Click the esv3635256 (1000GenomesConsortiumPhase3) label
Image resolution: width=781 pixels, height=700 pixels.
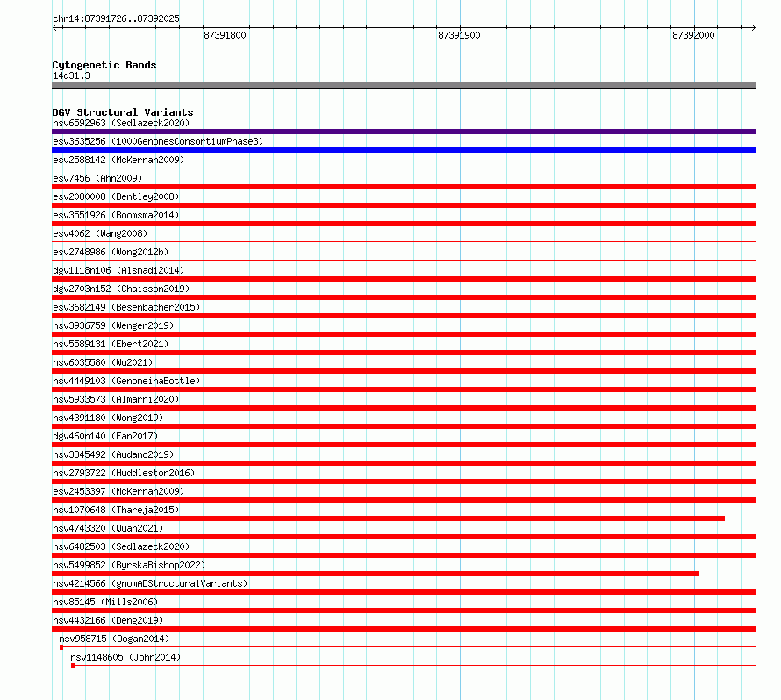tap(158, 141)
